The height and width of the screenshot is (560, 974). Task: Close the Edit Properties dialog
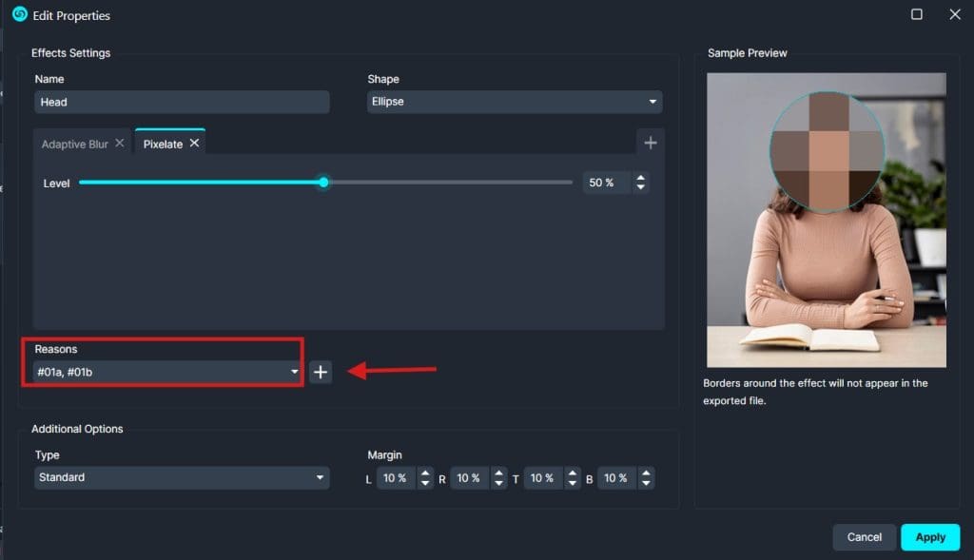point(955,14)
